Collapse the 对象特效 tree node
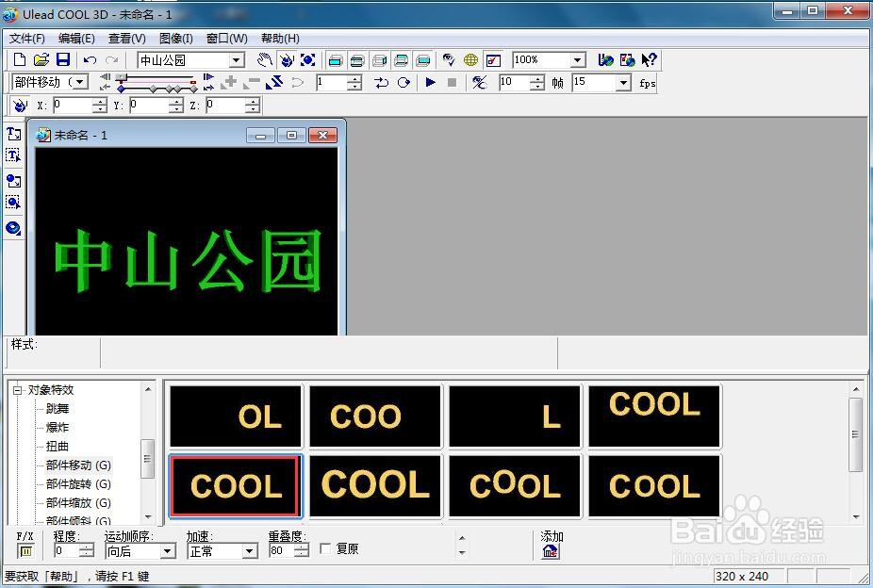Image resolution: width=873 pixels, height=588 pixels. click(17, 390)
